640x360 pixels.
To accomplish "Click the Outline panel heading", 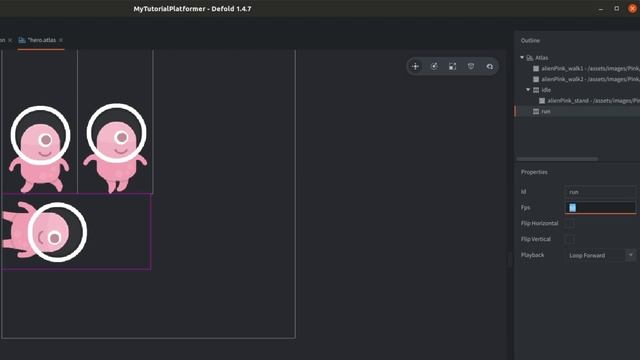I will (530, 40).
